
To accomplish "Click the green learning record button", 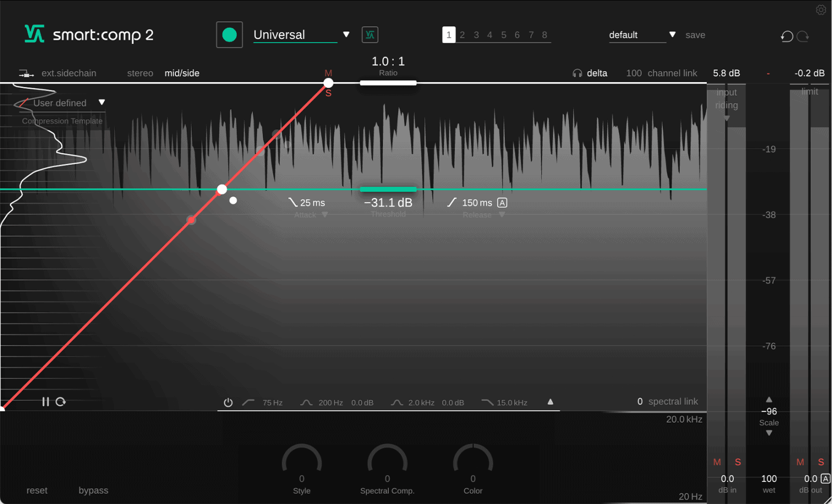I will 229,34.
